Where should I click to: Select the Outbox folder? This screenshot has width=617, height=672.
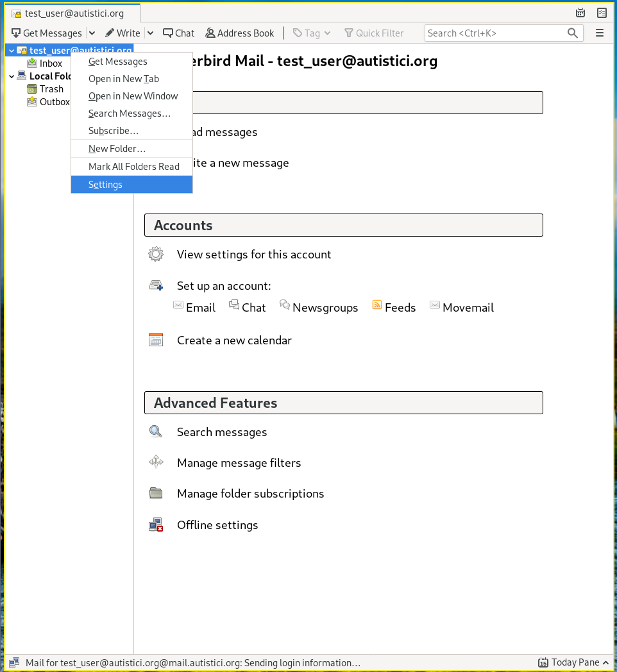(x=55, y=102)
